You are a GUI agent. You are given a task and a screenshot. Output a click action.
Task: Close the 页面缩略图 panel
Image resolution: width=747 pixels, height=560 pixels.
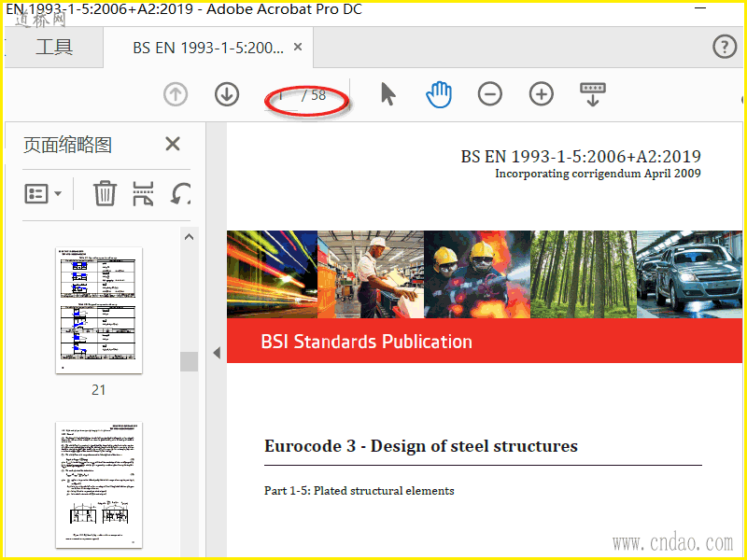[173, 144]
